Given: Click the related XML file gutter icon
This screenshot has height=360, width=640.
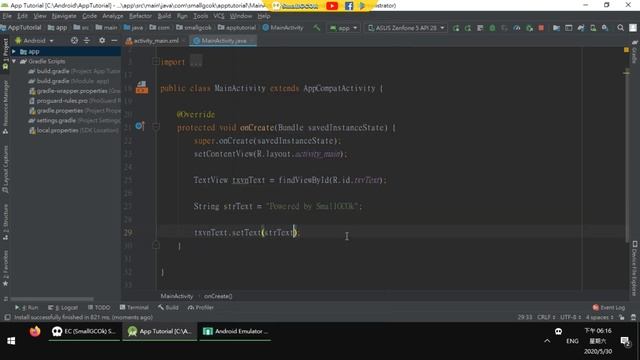Looking at the screenshot, I should (142, 87).
